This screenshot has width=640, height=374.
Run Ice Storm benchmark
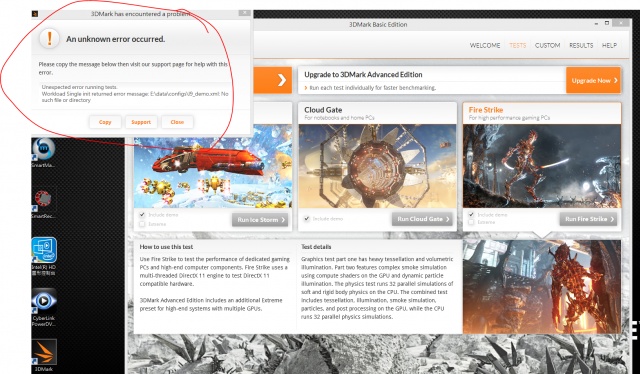pyautogui.click(x=260, y=220)
